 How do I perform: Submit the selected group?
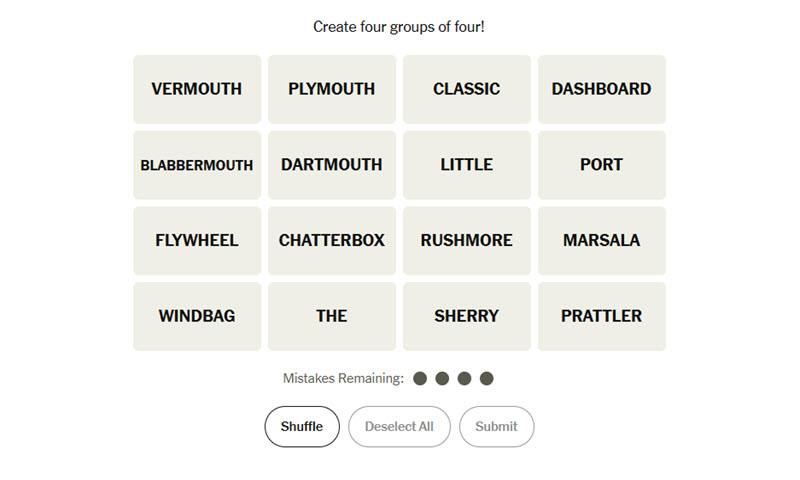click(496, 426)
